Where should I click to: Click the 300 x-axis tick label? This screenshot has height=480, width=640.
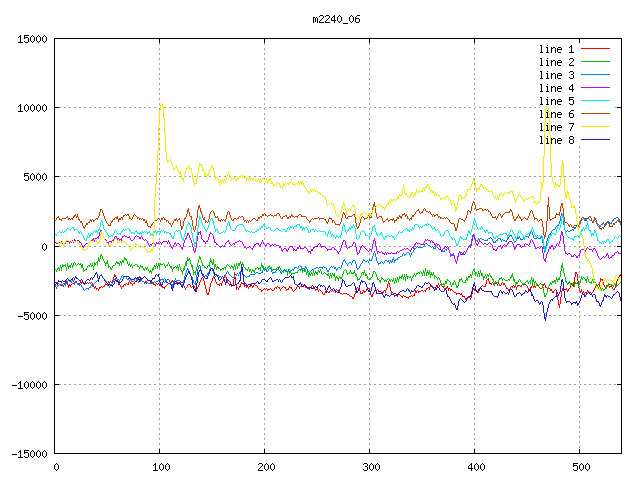(x=370, y=467)
